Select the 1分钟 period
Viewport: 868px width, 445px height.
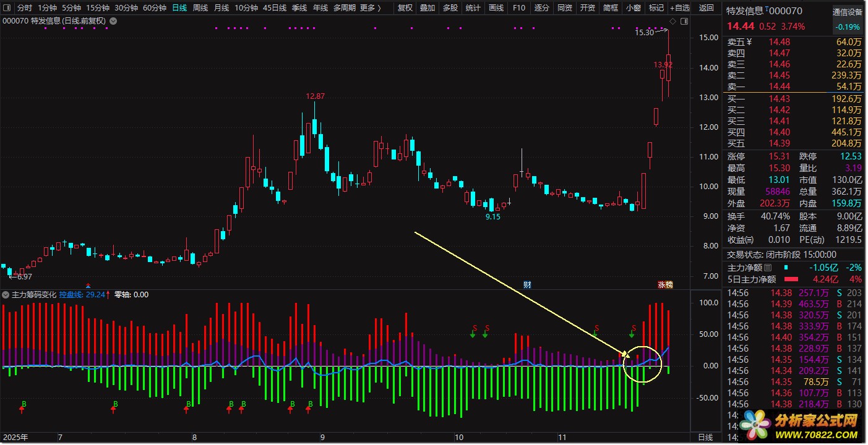point(48,8)
